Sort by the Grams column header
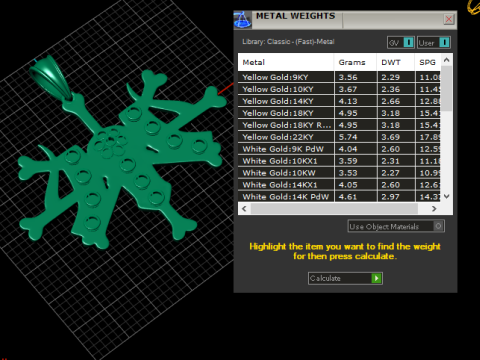This screenshot has height=360, width=480. click(x=355, y=62)
